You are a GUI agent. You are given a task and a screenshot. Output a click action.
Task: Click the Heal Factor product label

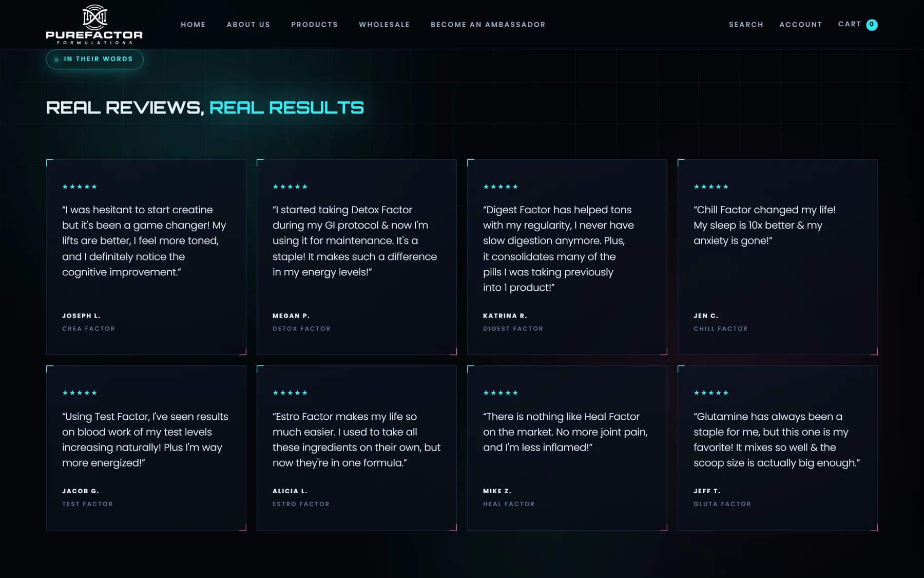coord(509,504)
